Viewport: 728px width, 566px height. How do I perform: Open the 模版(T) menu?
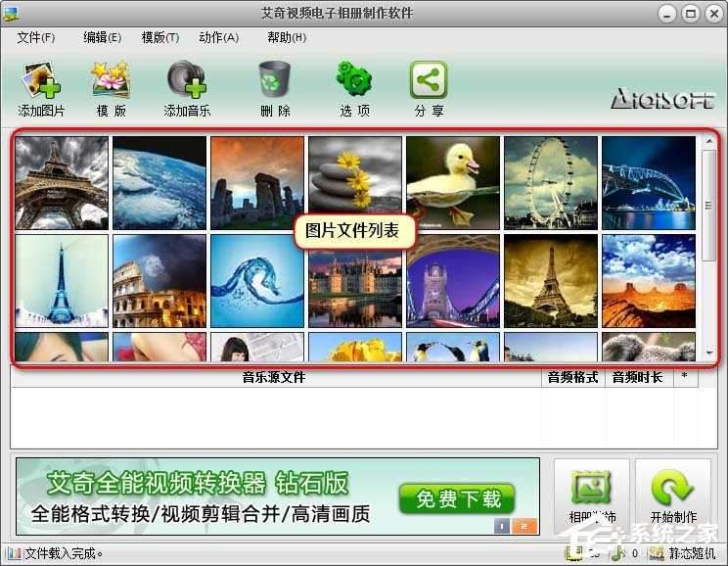(x=159, y=37)
